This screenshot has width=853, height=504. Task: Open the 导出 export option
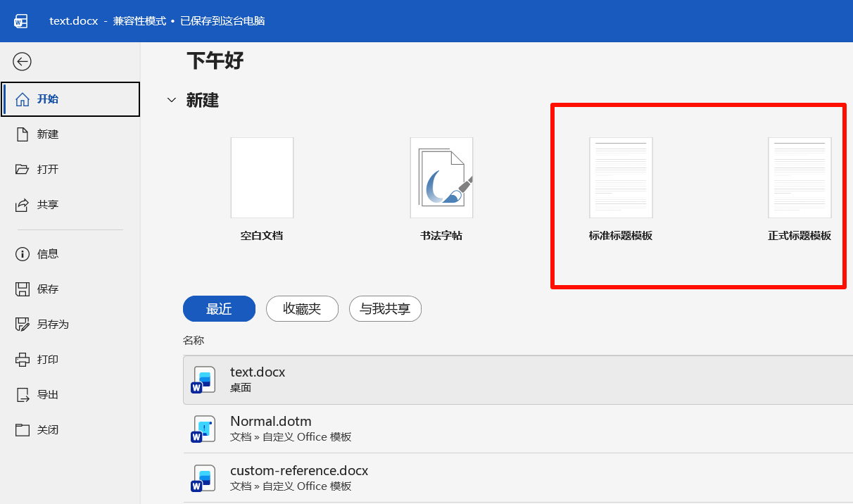click(48, 395)
